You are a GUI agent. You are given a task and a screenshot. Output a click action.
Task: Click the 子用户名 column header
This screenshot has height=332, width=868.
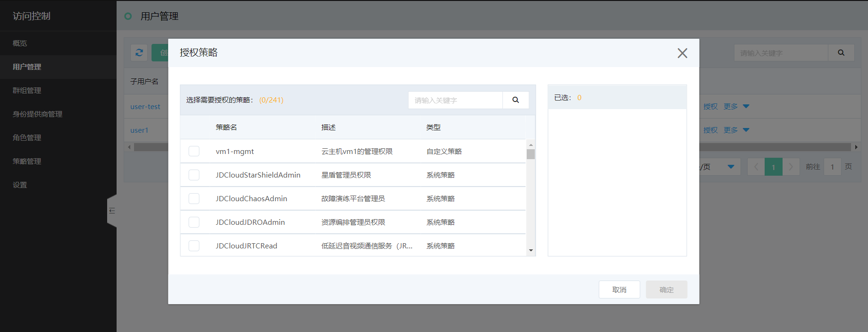coord(144,82)
